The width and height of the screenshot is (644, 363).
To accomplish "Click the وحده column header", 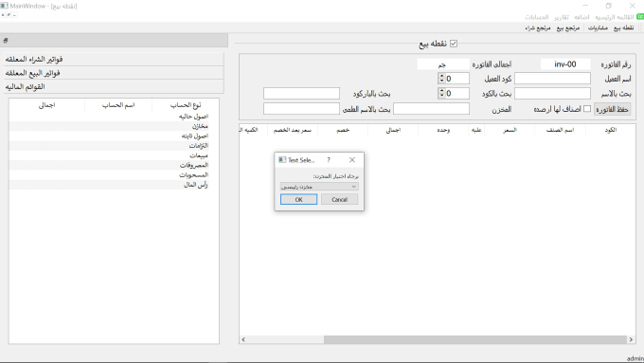I will pos(443,130).
